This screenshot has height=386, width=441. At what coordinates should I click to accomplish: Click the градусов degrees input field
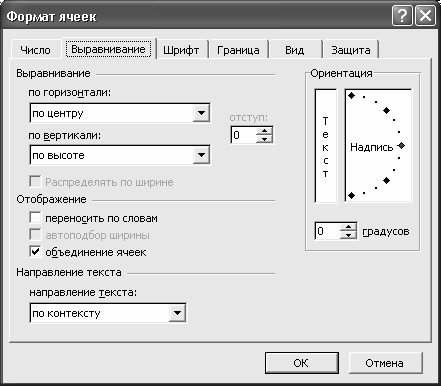328,231
